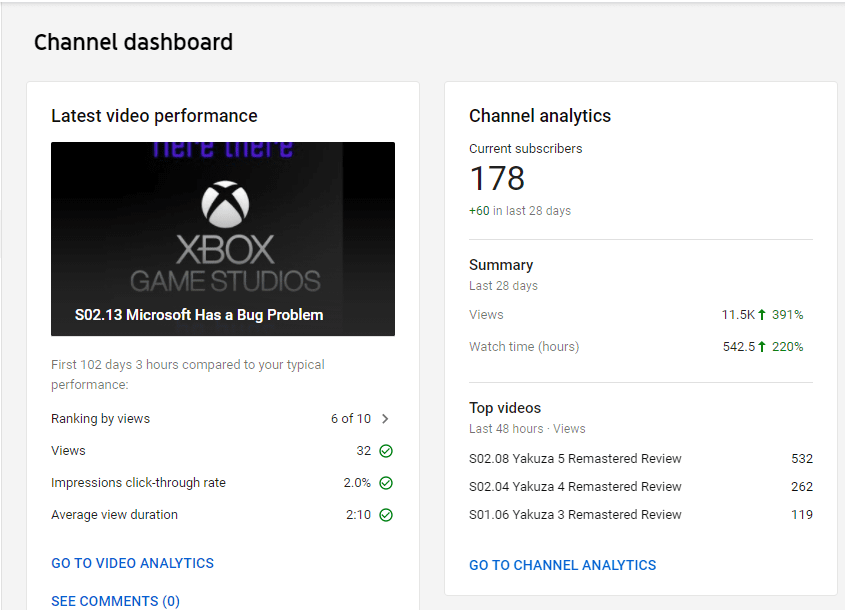Click checkmark icon next to Average view duration
The width and height of the screenshot is (845, 610).
(x=386, y=515)
